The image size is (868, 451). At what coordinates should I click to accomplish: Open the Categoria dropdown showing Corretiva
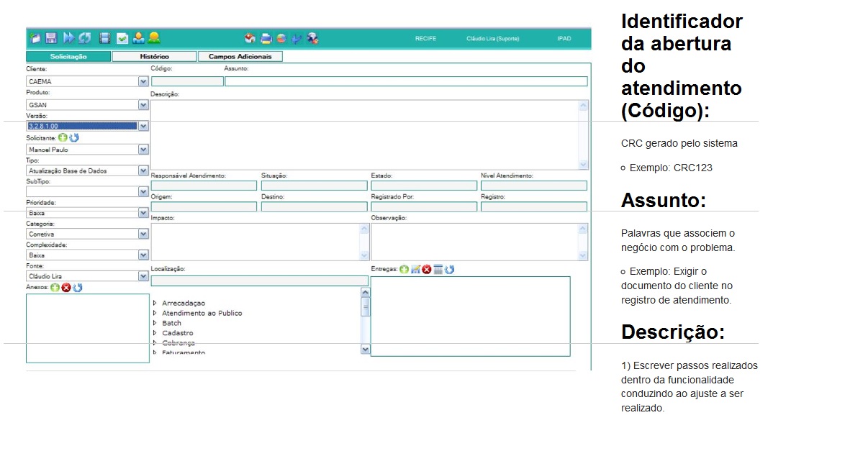143,234
